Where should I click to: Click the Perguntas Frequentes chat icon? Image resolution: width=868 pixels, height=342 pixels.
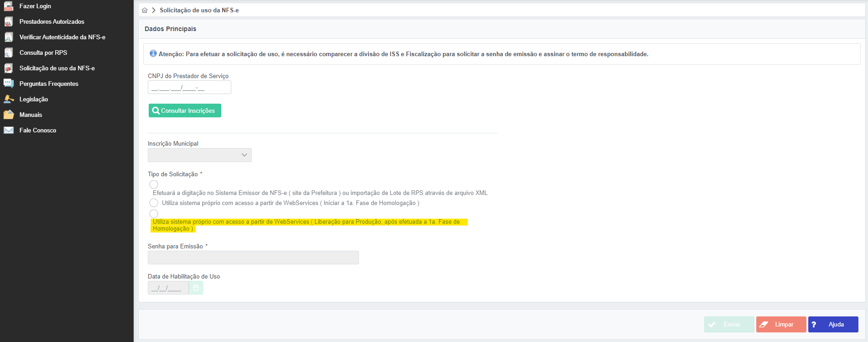click(x=9, y=84)
